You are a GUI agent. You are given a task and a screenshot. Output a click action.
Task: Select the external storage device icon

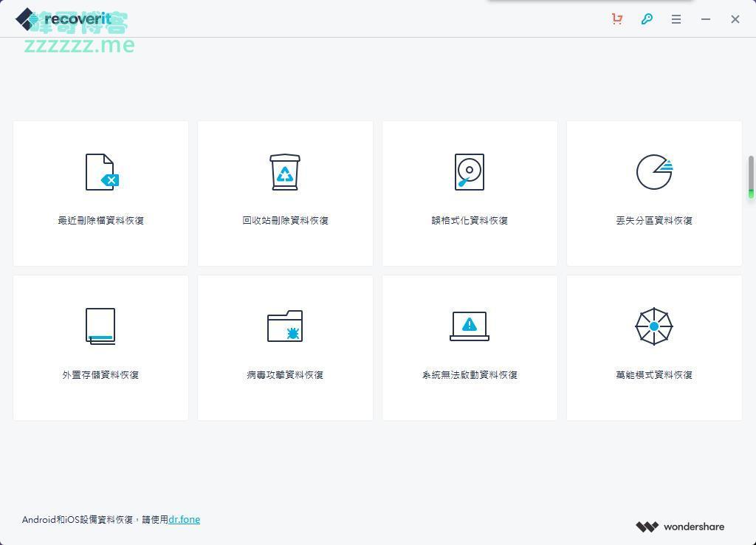[x=100, y=326]
